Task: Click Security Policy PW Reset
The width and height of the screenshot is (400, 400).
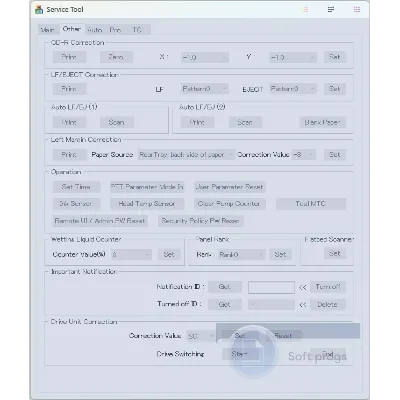Action: (x=201, y=221)
